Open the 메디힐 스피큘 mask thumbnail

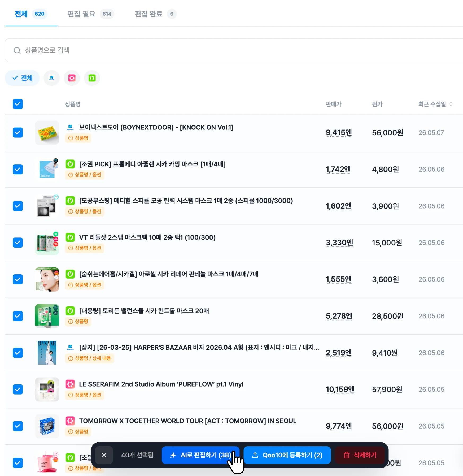(x=47, y=206)
